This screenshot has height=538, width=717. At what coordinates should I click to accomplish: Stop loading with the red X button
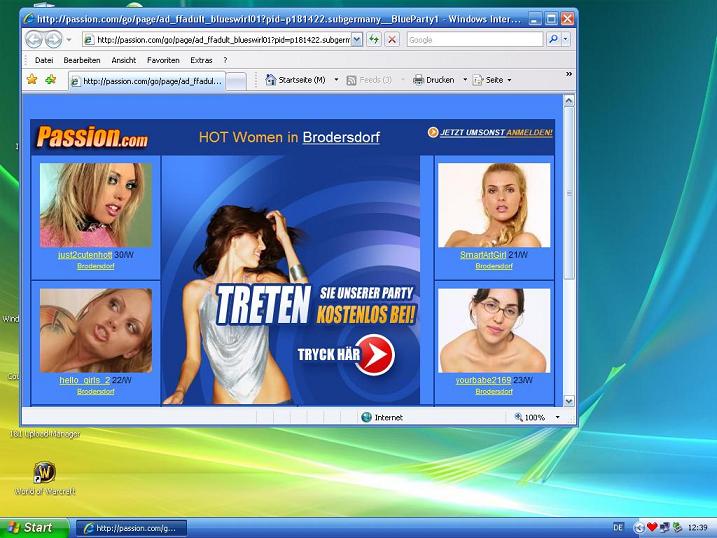tap(392, 40)
